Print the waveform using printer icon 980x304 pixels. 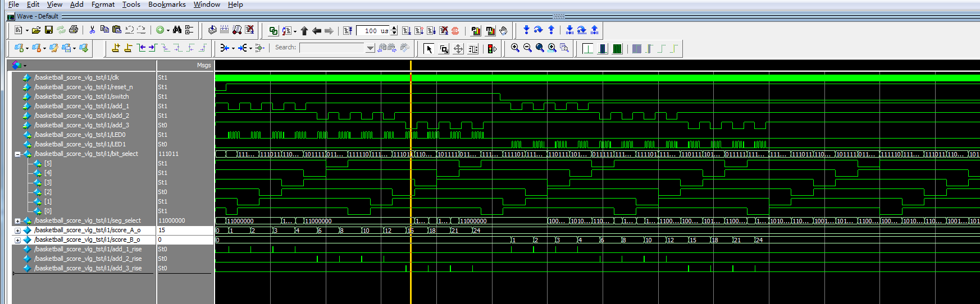(73, 30)
